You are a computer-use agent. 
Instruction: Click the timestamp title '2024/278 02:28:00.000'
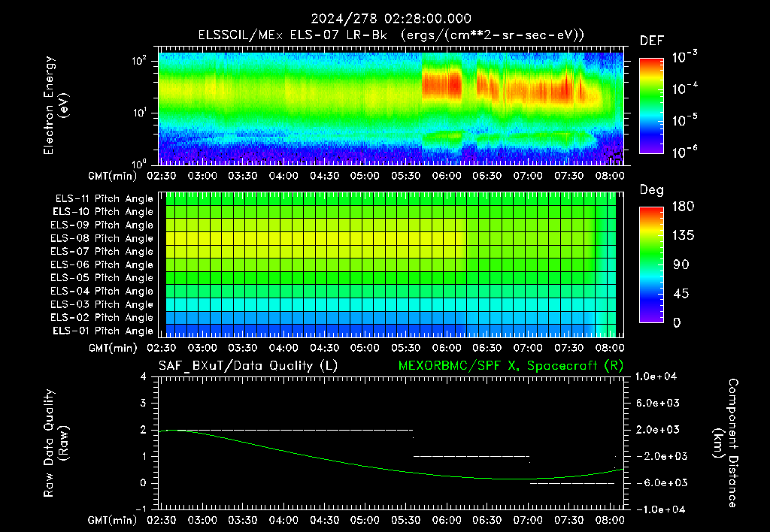click(391, 19)
